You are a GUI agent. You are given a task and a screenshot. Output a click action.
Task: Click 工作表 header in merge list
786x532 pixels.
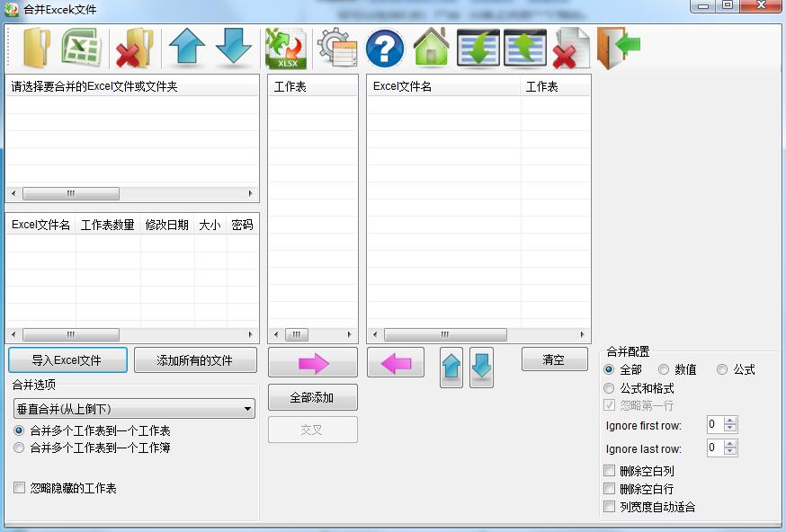point(556,86)
